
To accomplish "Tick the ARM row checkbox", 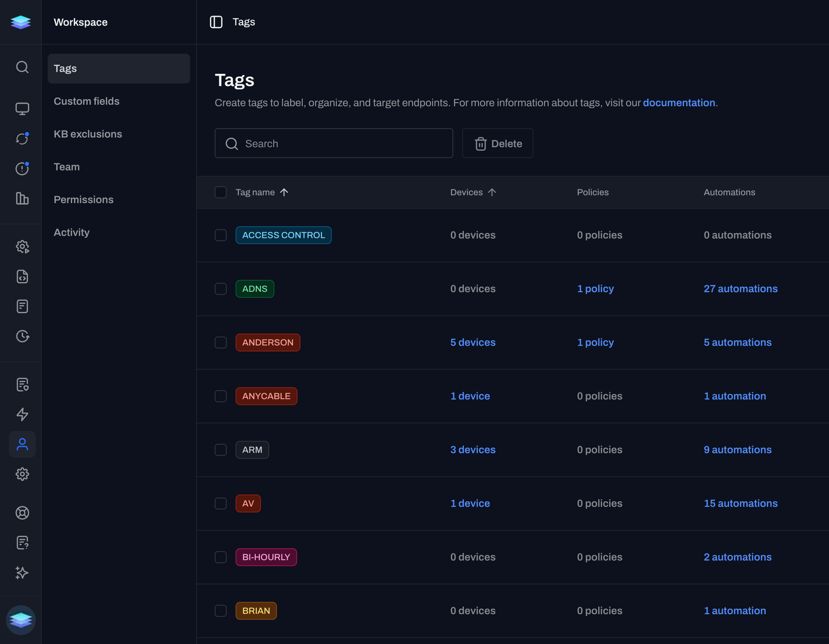I will click(221, 450).
